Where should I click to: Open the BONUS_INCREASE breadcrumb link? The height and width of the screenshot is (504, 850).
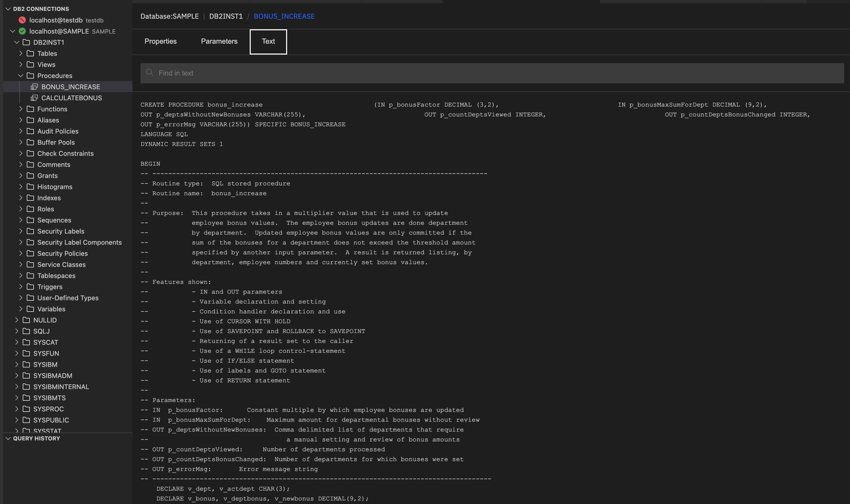tap(284, 16)
